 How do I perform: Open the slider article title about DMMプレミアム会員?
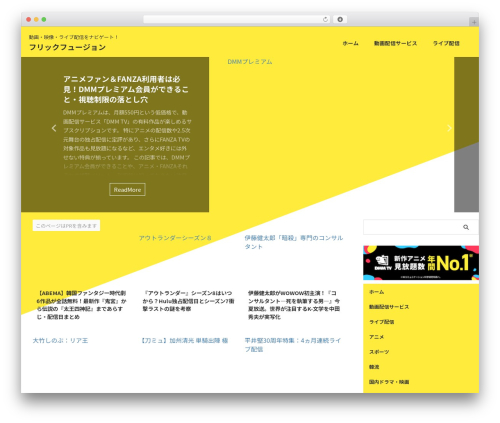[126, 89]
